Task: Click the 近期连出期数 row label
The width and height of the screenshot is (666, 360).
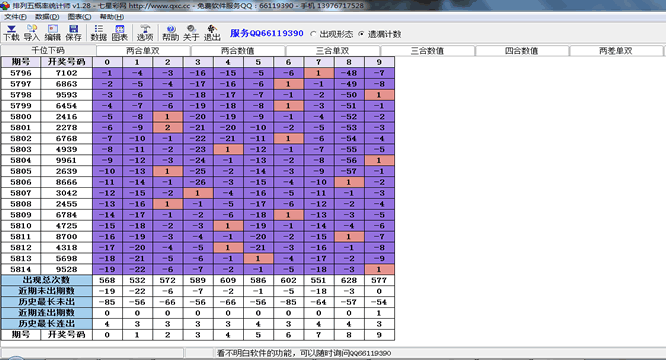Action: [x=46, y=313]
